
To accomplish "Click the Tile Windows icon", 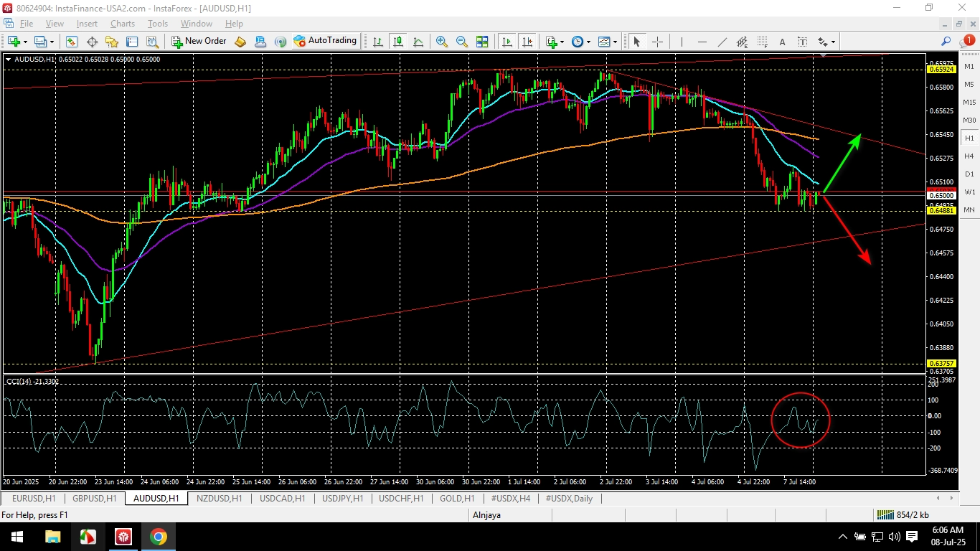I will click(482, 42).
